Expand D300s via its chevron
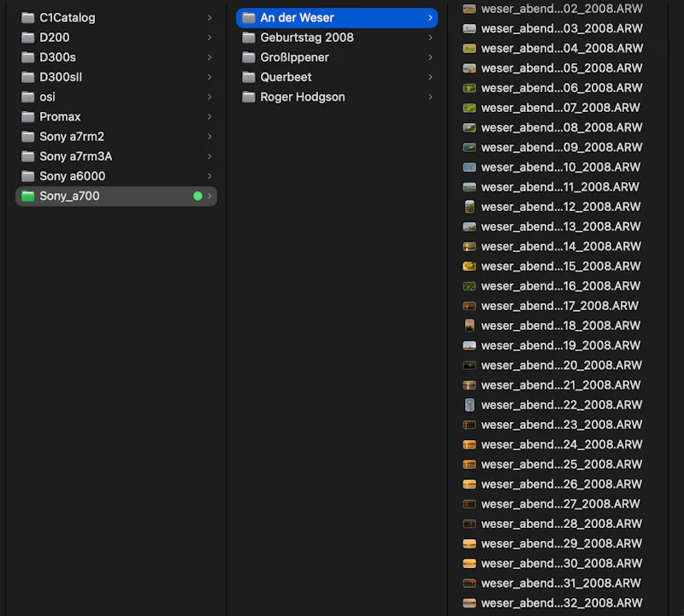Screen dimensions: 684x616 (209, 57)
